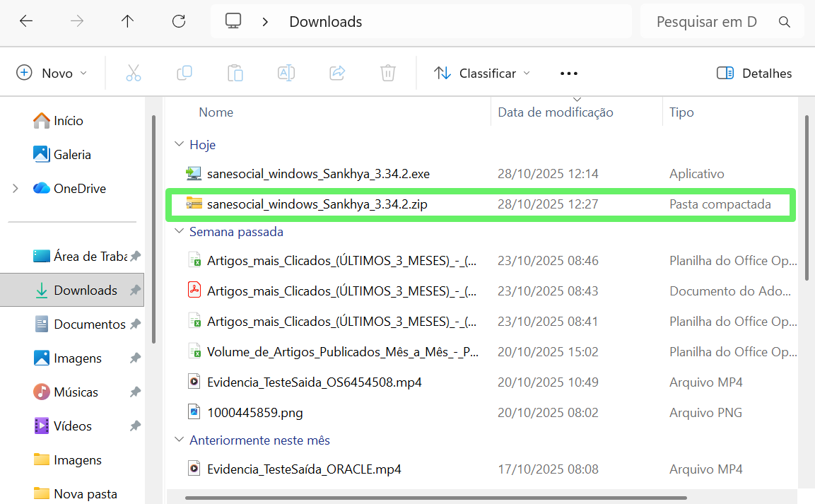Sort by the Tipo column header
Image resolution: width=815 pixels, height=504 pixels.
[x=681, y=112]
